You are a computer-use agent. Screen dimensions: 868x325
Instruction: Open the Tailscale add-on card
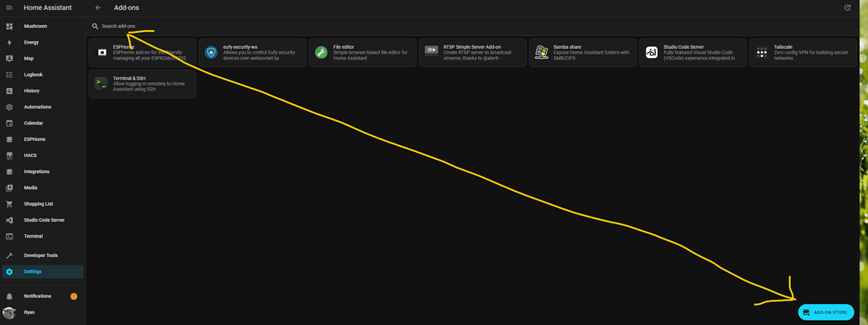pos(803,53)
